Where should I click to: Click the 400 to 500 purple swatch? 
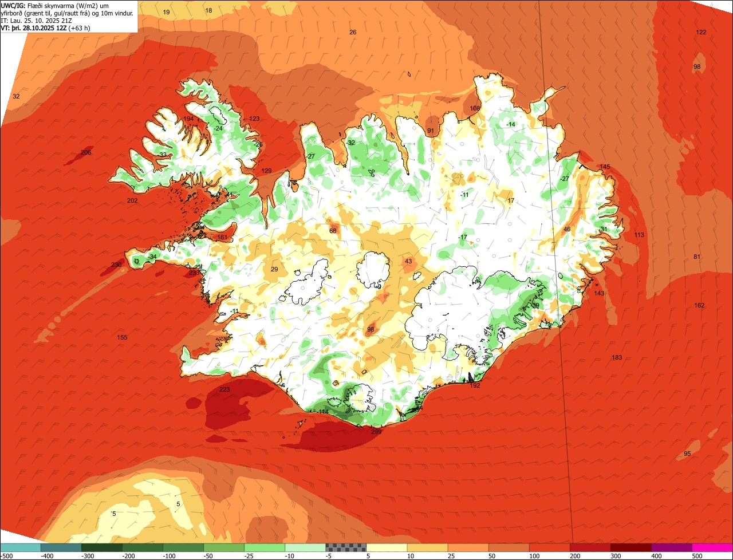671,547
